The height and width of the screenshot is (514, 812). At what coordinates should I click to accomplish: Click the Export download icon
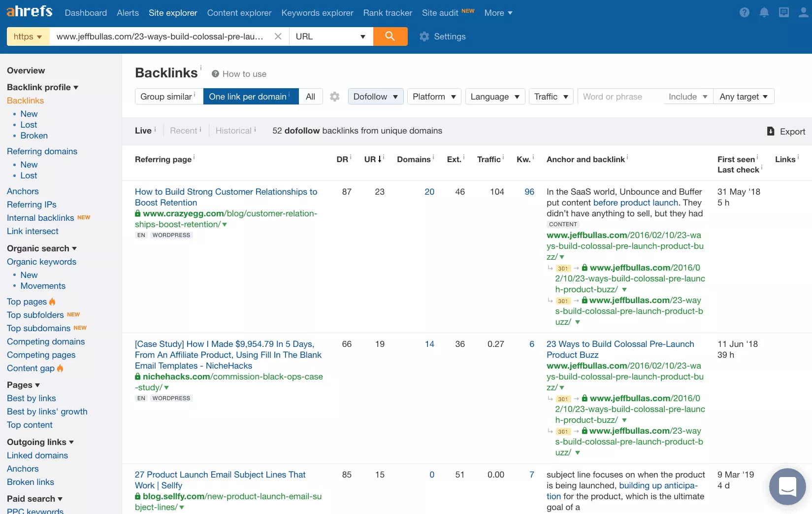tap(771, 131)
